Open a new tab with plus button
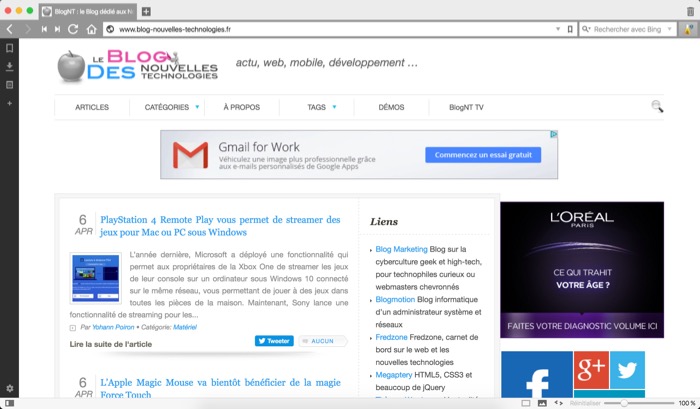 146,12
